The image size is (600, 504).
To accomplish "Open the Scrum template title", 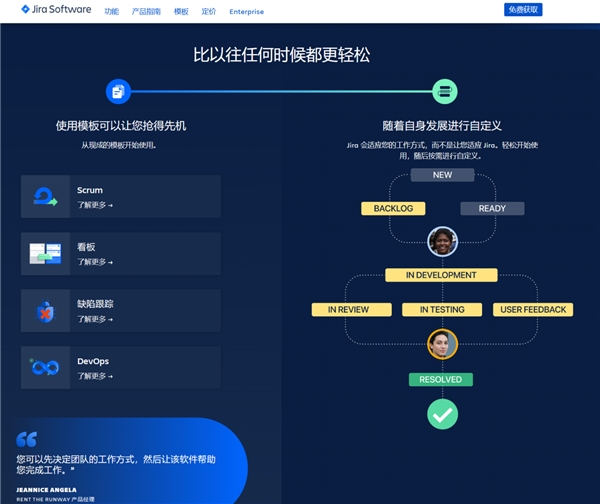I will (x=90, y=190).
